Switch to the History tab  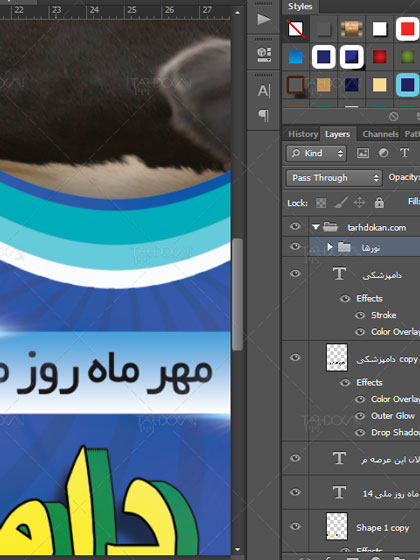303,134
